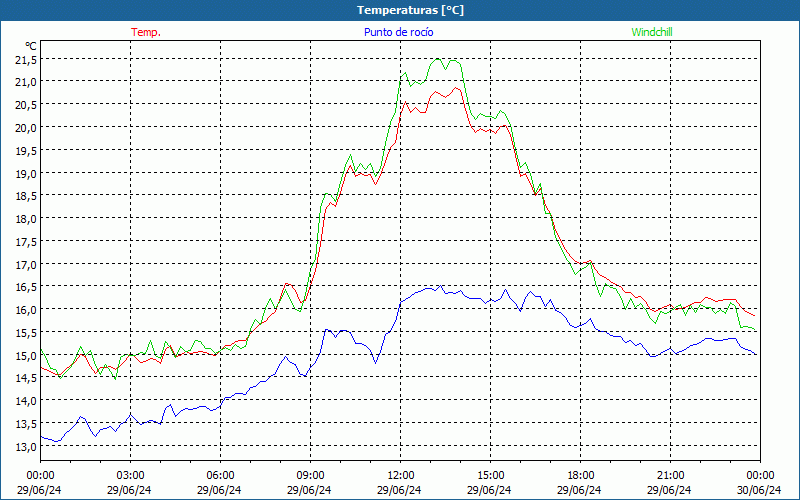
Task: Select the blue Punto de rocío legend label
Action: click(x=398, y=32)
